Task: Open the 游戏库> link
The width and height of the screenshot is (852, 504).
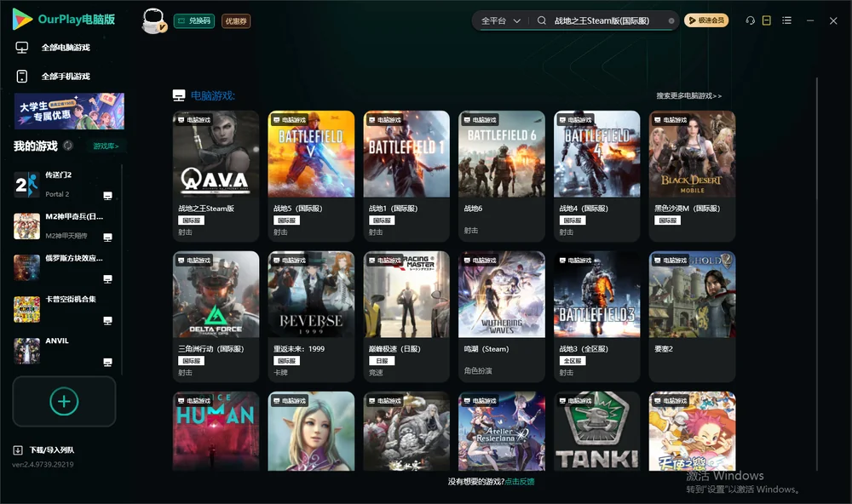Action: point(106,146)
